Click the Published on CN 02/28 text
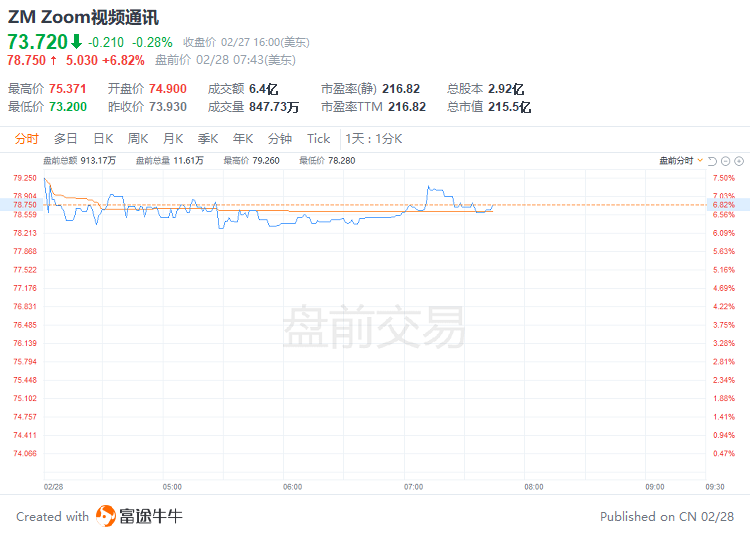This screenshot has height=537, width=750. (667, 517)
